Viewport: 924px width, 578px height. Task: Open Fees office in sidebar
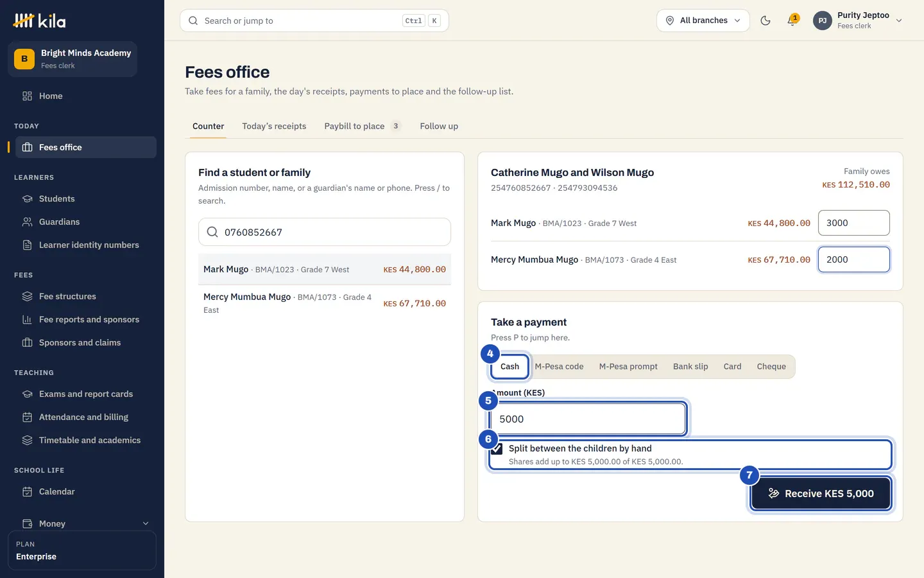tap(86, 147)
